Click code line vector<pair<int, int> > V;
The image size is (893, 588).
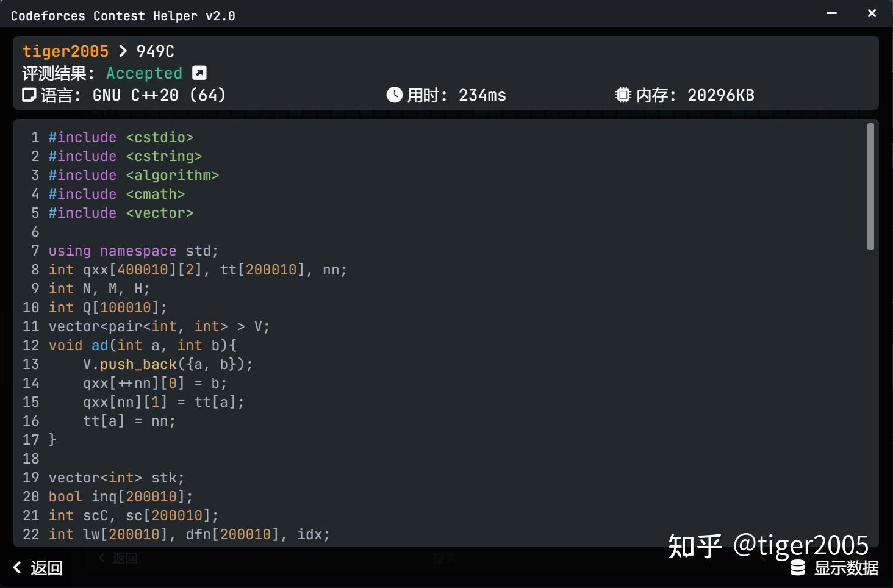point(159,326)
